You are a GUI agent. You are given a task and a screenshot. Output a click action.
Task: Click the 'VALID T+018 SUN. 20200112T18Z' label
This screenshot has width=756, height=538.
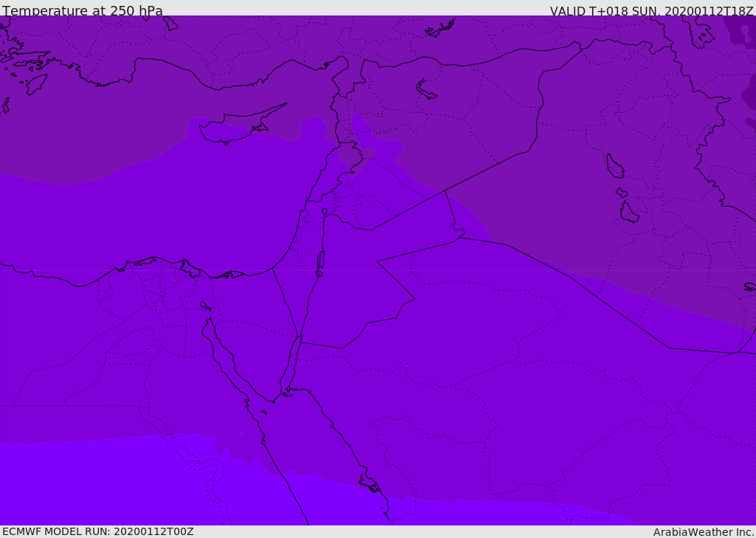(x=651, y=10)
